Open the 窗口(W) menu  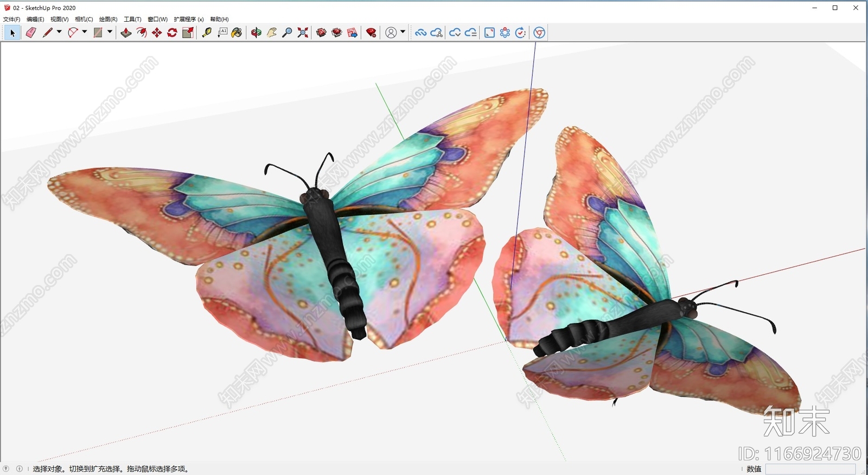157,19
